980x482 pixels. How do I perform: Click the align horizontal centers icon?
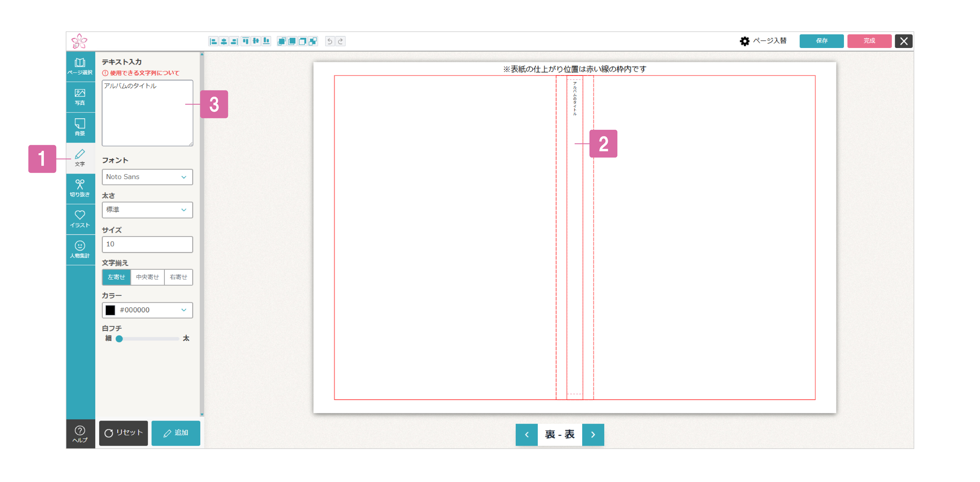[x=224, y=41]
